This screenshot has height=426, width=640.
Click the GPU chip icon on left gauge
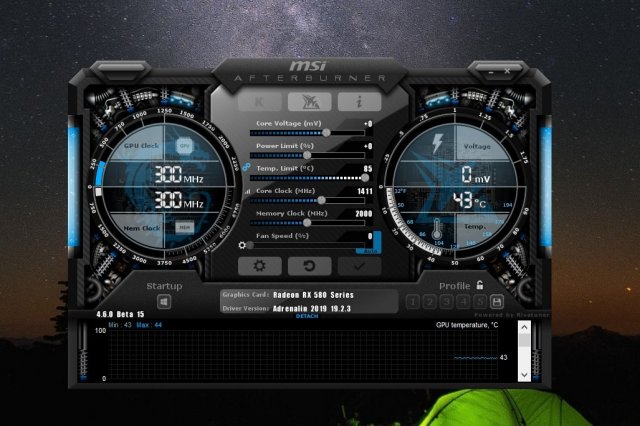point(184,146)
